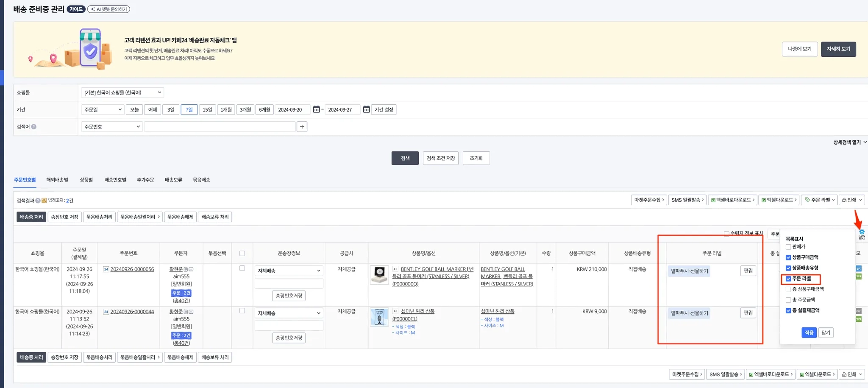Open the 주문번호 search type dropdown
868x388 pixels.
[111, 126]
